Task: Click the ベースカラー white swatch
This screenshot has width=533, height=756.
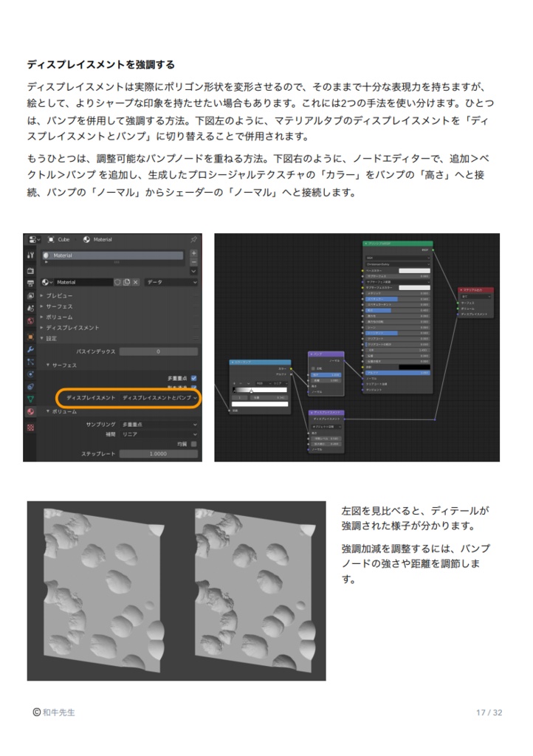Action: click(x=414, y=270)
